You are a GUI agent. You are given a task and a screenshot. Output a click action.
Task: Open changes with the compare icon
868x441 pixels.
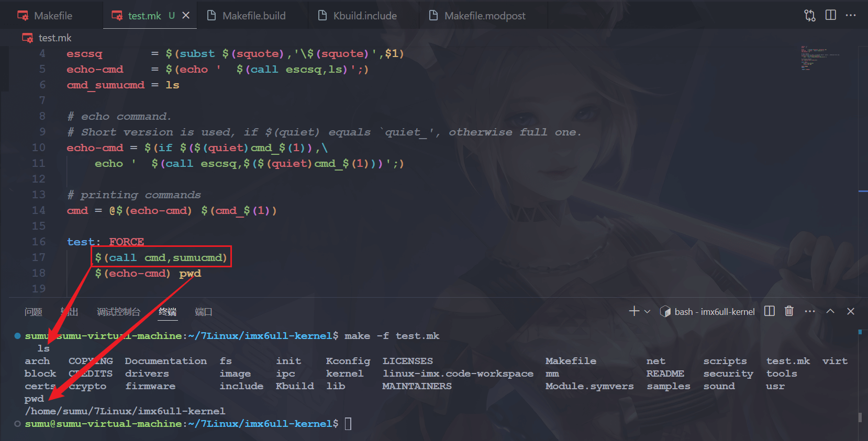(809, 16)
